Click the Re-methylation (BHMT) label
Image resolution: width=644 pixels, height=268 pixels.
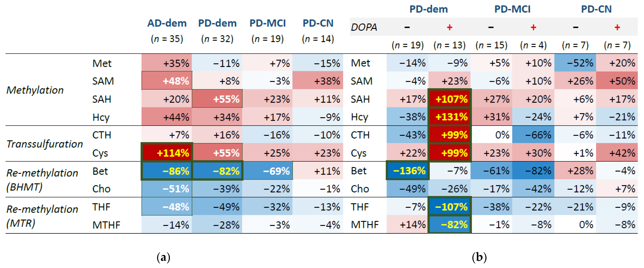point(42,180)
